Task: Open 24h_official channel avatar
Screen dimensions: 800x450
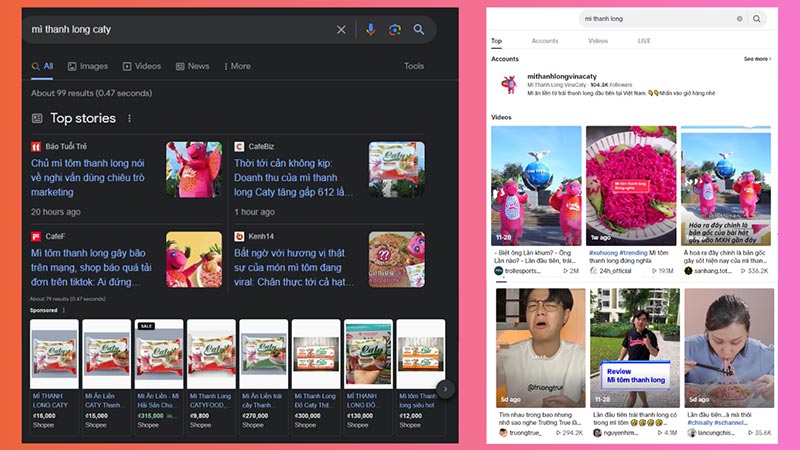Action: coord(593,271)
